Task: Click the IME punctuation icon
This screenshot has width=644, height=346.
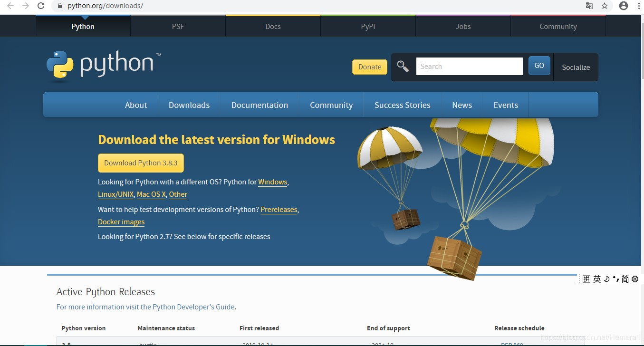Action: tap(616, 279)
